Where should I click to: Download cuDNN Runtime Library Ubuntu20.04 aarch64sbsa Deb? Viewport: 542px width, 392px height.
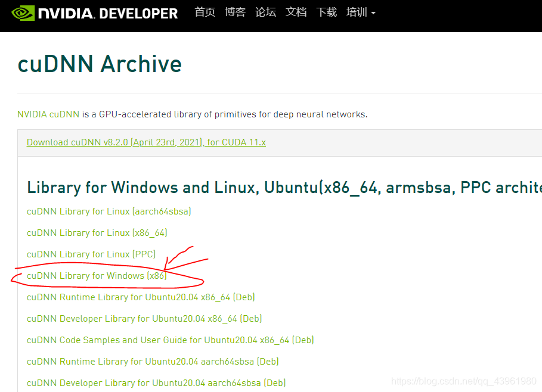(x=153, y=361)
